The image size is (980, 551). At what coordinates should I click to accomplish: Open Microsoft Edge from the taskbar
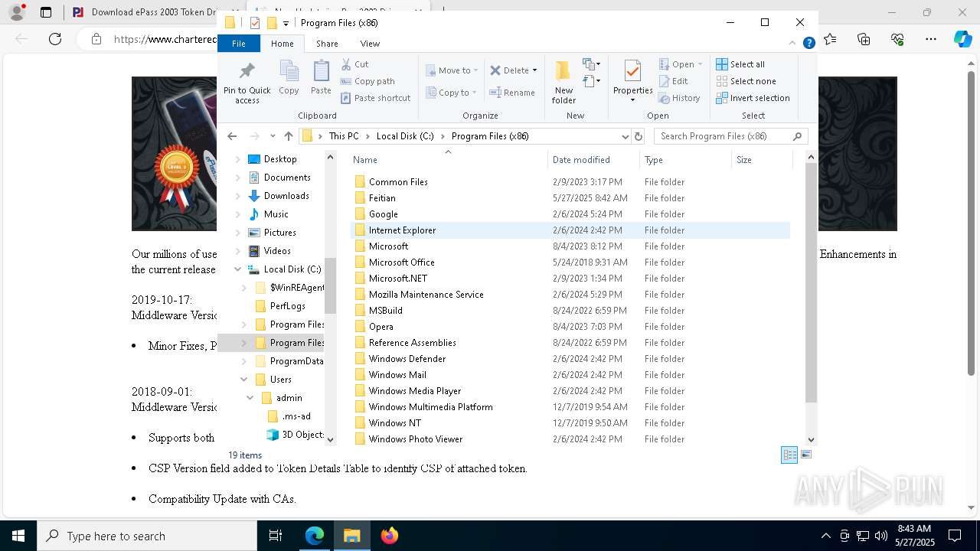315,536
